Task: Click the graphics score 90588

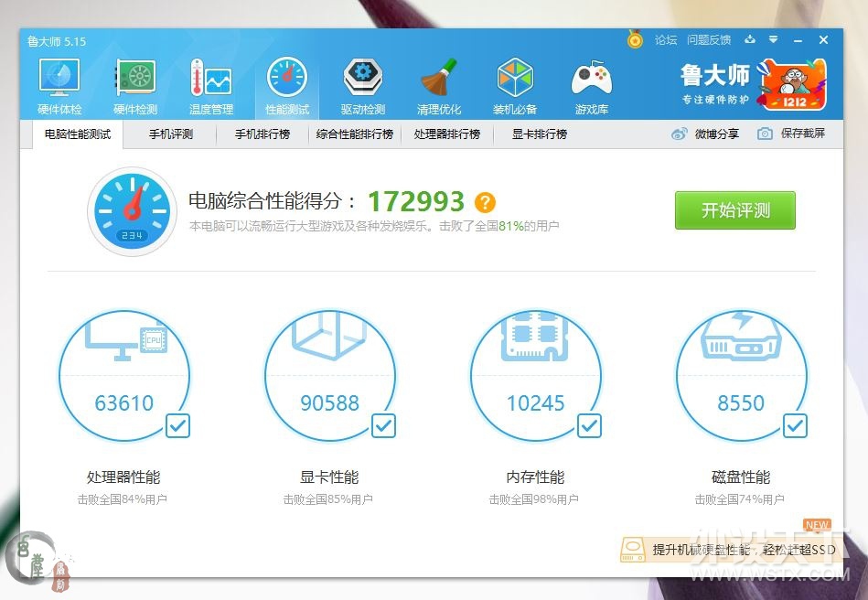Action: [x=330, y=403]
